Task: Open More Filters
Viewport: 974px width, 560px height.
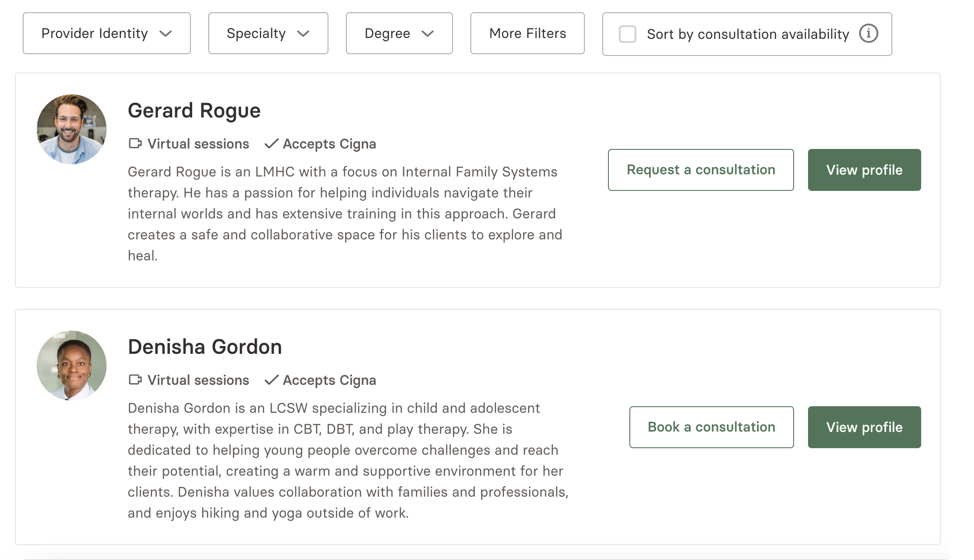Action: coord(528,33)
